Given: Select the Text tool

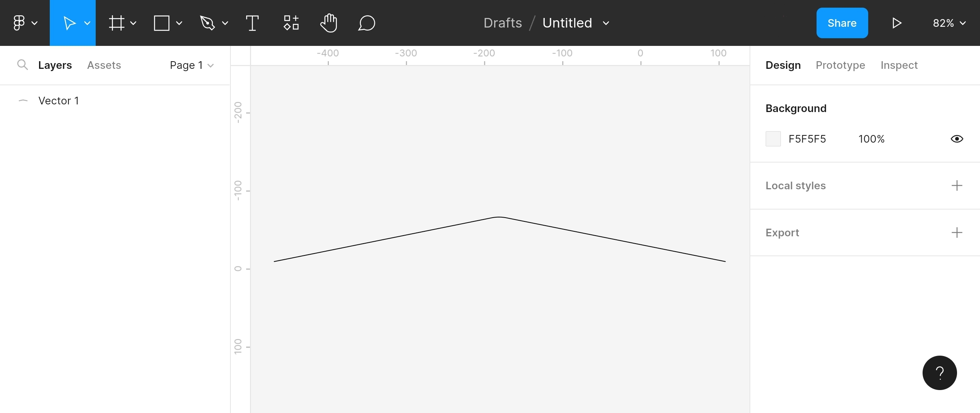Looking at the screenshot, I should coord(252,23).
